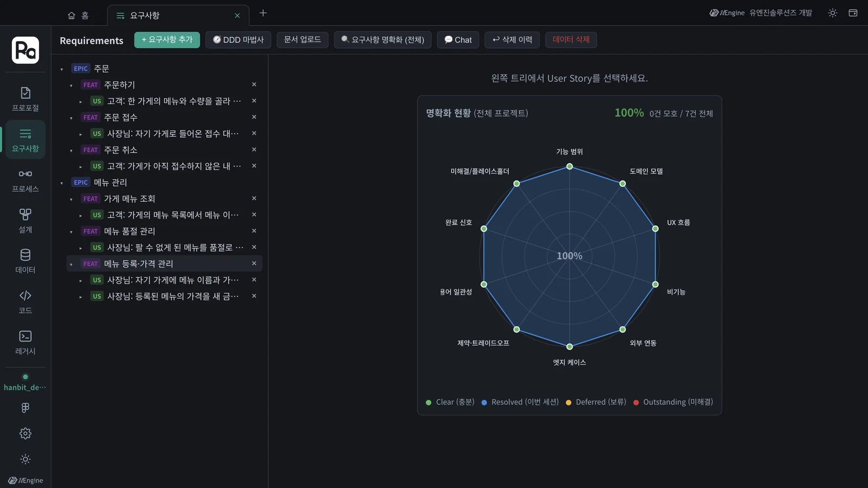Click the 문서 업로드 button
This screenshot has width=868, height=488.
click(x=303, y=40)
